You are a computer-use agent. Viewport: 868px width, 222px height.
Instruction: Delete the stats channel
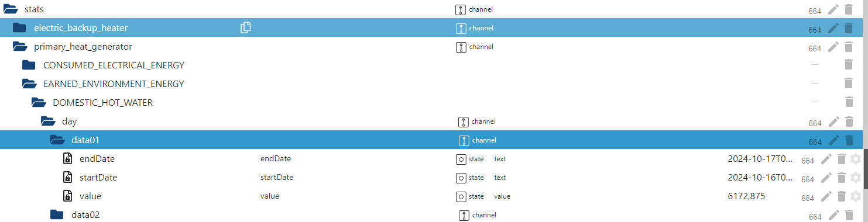(x=849, y=9)
